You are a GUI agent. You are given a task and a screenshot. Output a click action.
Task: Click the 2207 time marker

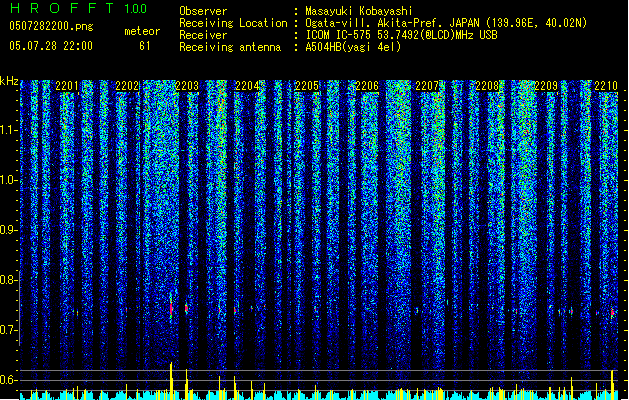427,86
